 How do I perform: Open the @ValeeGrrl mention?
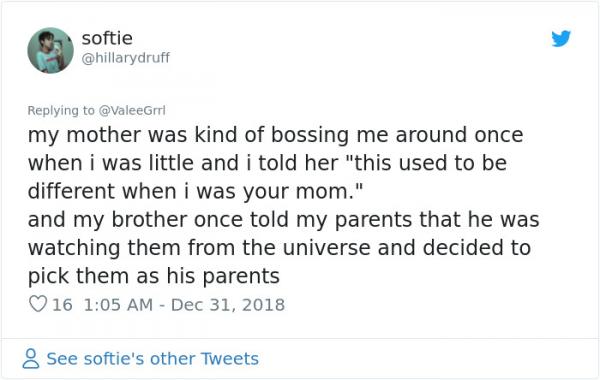(x=132, y=110)
